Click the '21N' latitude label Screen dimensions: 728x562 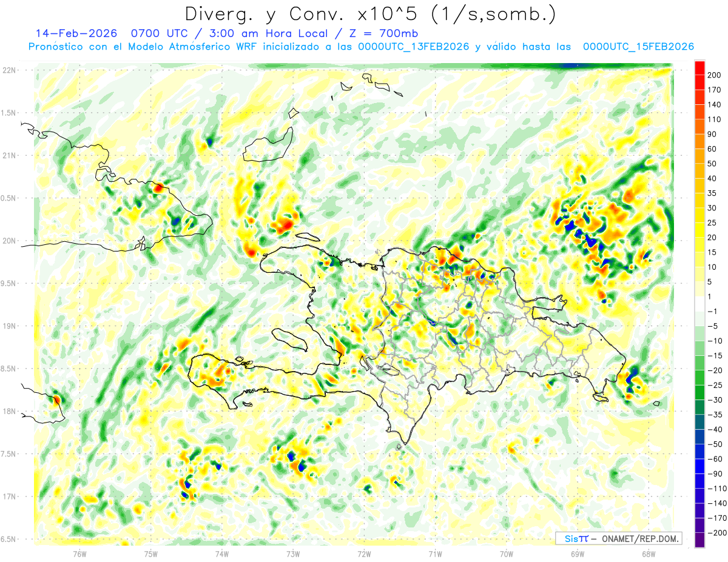(x=9, y=155)
